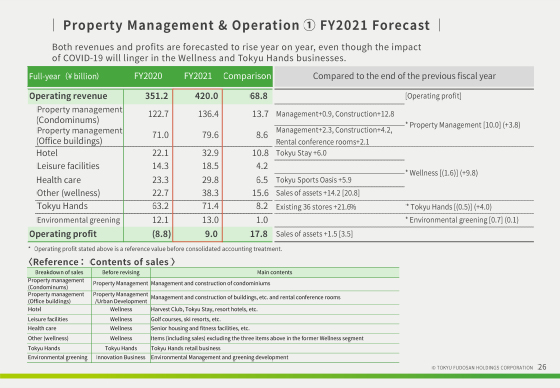Screen dimensions: 560x388
Task: Select the 'Main contents' column header
Action: click(274, 272)
